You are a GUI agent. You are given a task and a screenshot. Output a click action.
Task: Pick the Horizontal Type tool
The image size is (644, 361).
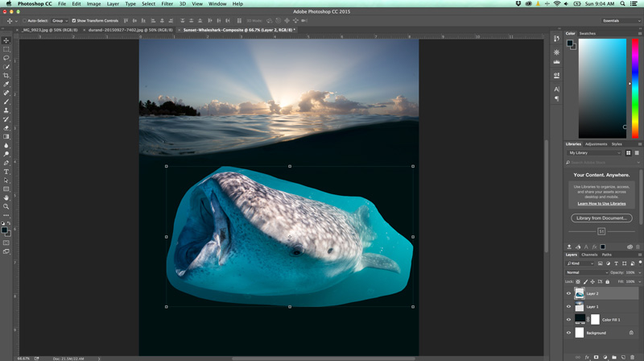pyautogui.click(x=6, y=172)
